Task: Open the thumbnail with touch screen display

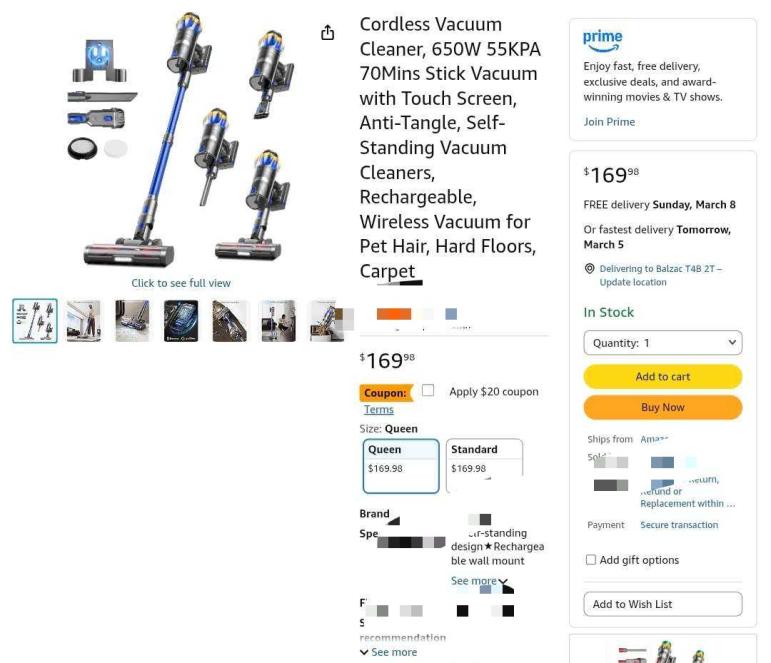Action: (181, 321)
